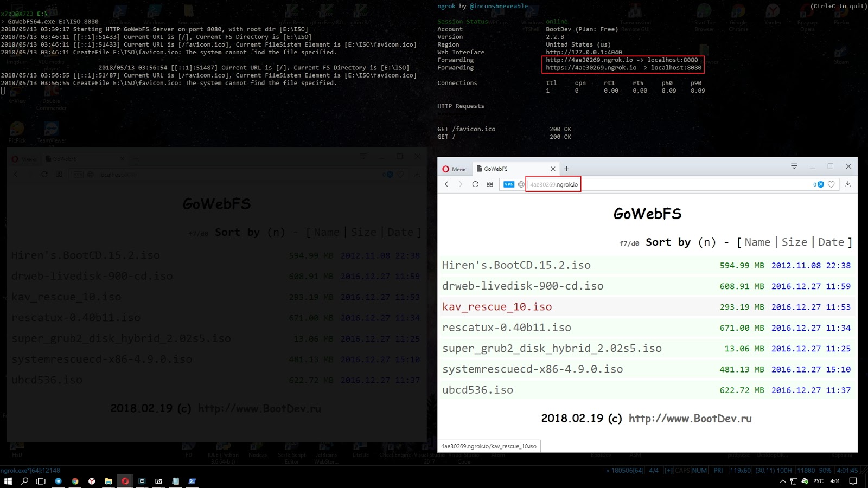Click NUM indicator in console status bar
This screenshot has width=868, height=488.
[700, 471]
